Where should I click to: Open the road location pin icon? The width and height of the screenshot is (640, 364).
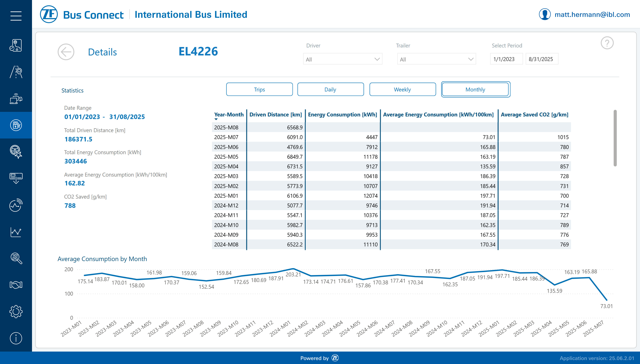point(16,72)
